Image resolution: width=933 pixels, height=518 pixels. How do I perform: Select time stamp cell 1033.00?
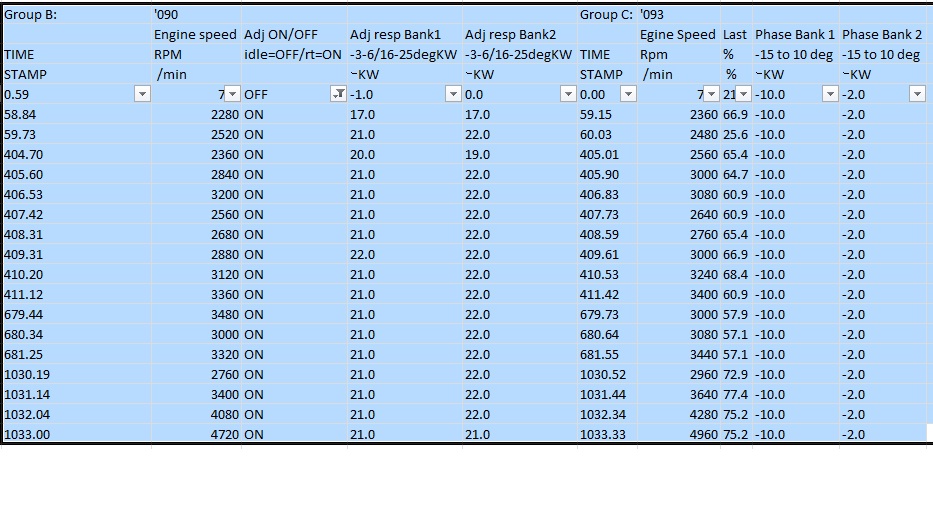pos(77,434)
